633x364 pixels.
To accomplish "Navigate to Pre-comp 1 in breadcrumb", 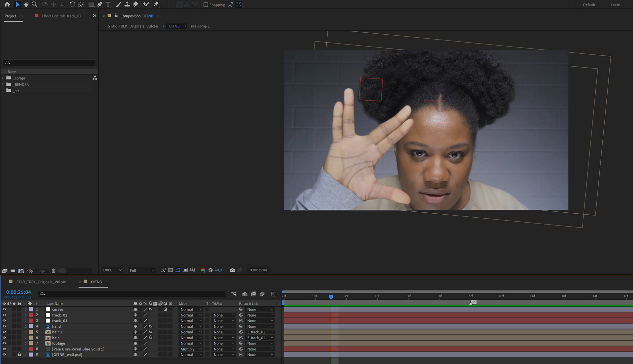I will [200, 26].
